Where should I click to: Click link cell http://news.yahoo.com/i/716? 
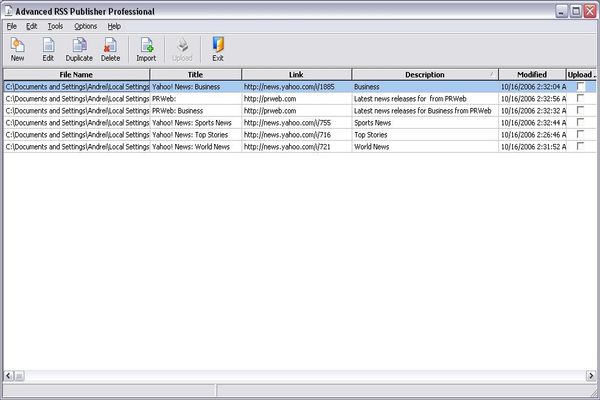297,135
